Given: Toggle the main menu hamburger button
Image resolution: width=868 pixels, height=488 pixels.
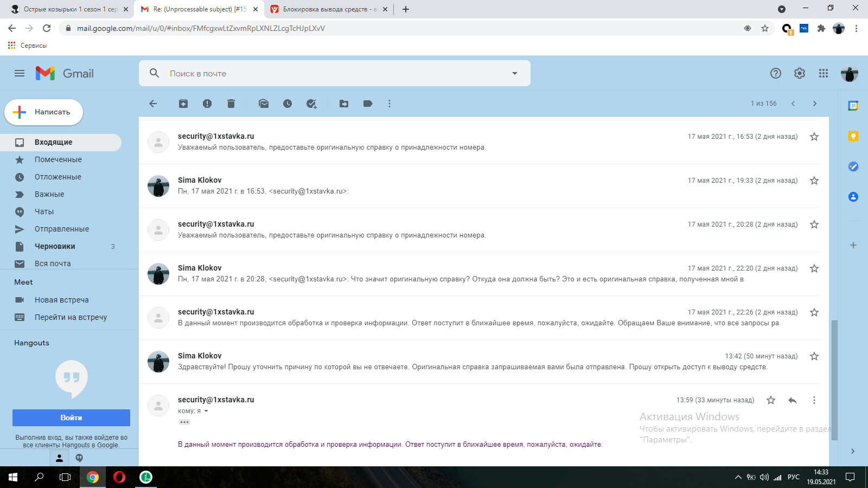Looking at the screenshot, I should click(20, 73).
